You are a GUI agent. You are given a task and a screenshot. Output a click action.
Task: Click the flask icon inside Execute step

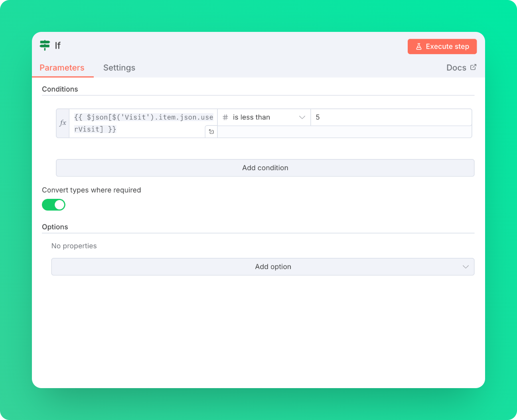click(418, 46)
